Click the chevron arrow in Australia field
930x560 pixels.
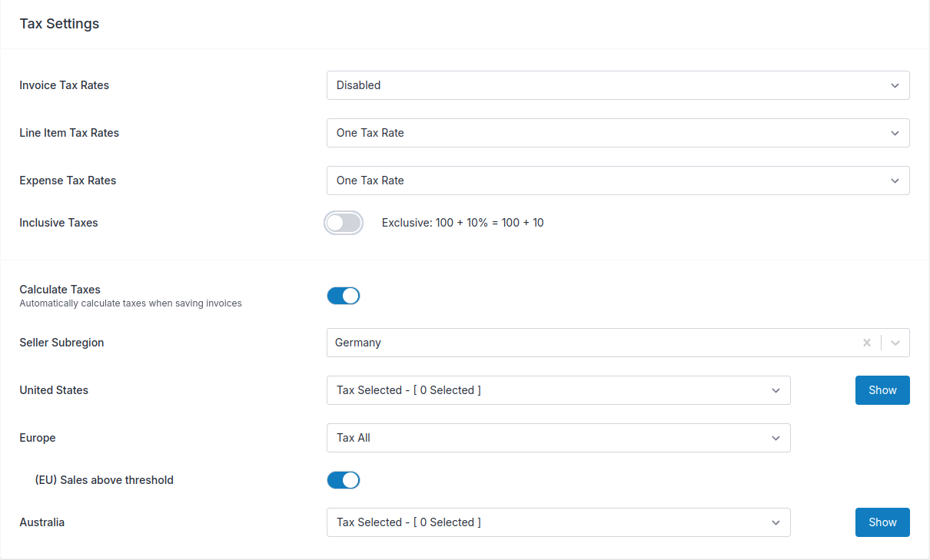pos(776,522)
